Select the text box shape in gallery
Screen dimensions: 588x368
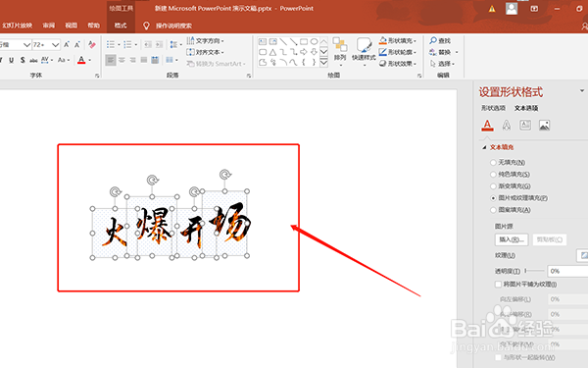(263, 41)
